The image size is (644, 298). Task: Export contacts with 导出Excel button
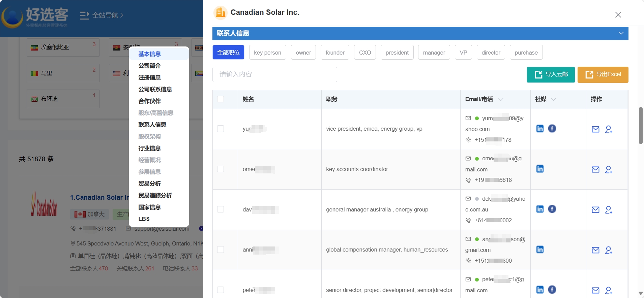pos(603,74)
